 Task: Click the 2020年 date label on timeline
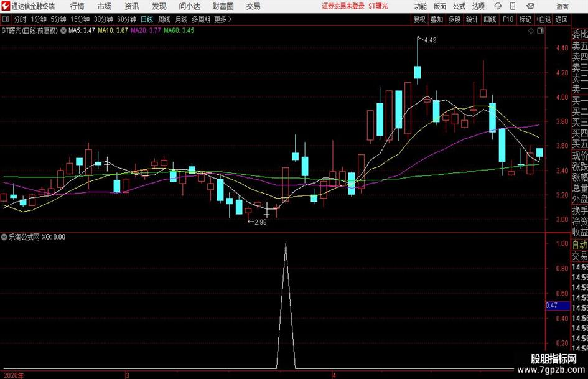pyautogui.click(x=14, y=375)
